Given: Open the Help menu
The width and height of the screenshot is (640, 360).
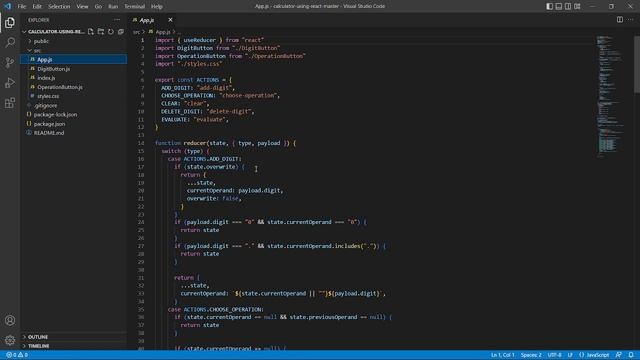Looking at the screenshot, I should (x=157, y=6).
